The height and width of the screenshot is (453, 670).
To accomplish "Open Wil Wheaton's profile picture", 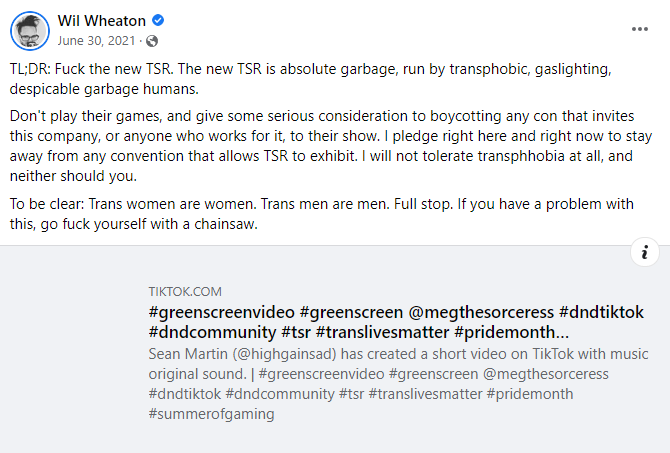I will (x=29, y=31).
